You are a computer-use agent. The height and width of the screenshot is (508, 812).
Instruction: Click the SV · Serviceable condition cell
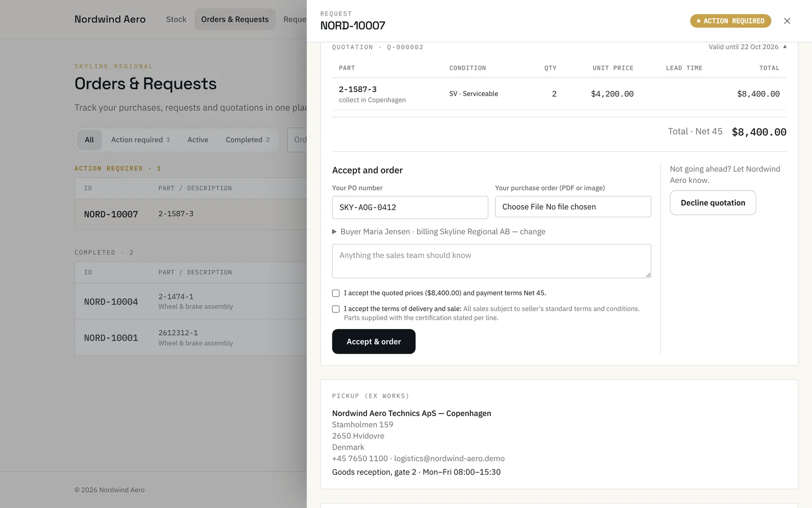473,94
